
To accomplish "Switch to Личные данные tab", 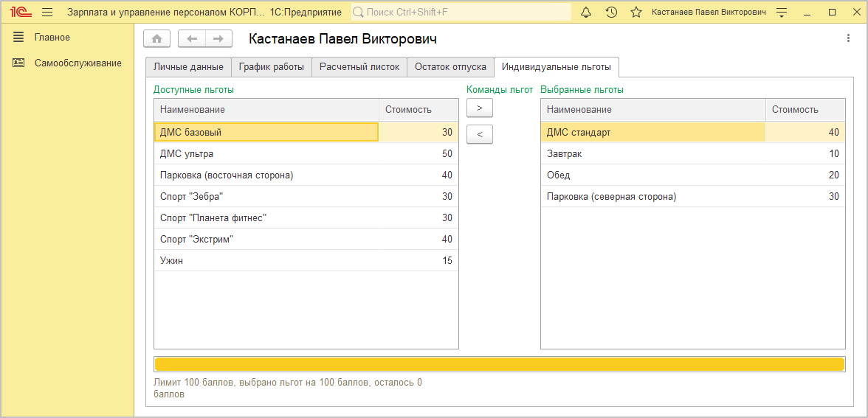I will click(188, 67).
